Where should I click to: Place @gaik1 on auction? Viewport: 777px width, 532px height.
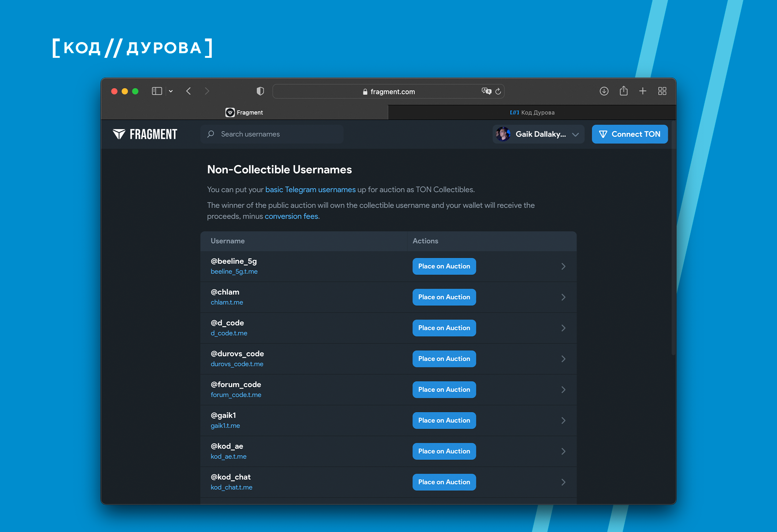(x=444, y=420)
